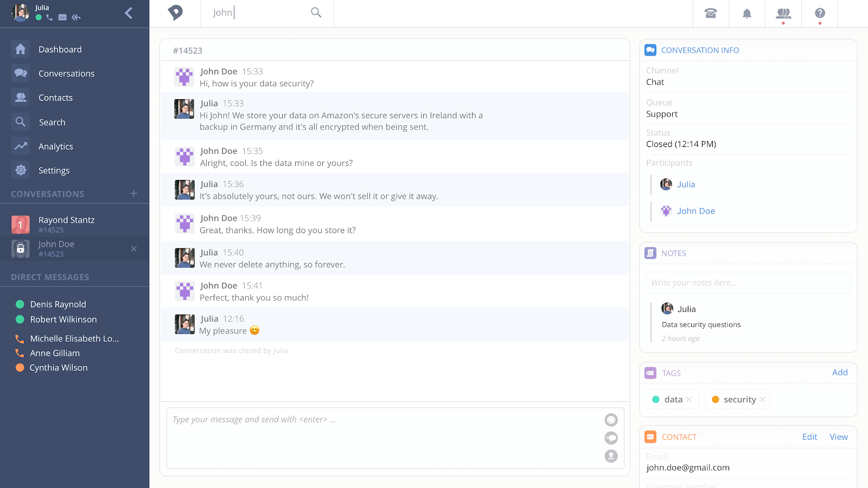The image size is (868, 488).
Task: Open the team members icon in header
Action: click(x=783, y=14)
